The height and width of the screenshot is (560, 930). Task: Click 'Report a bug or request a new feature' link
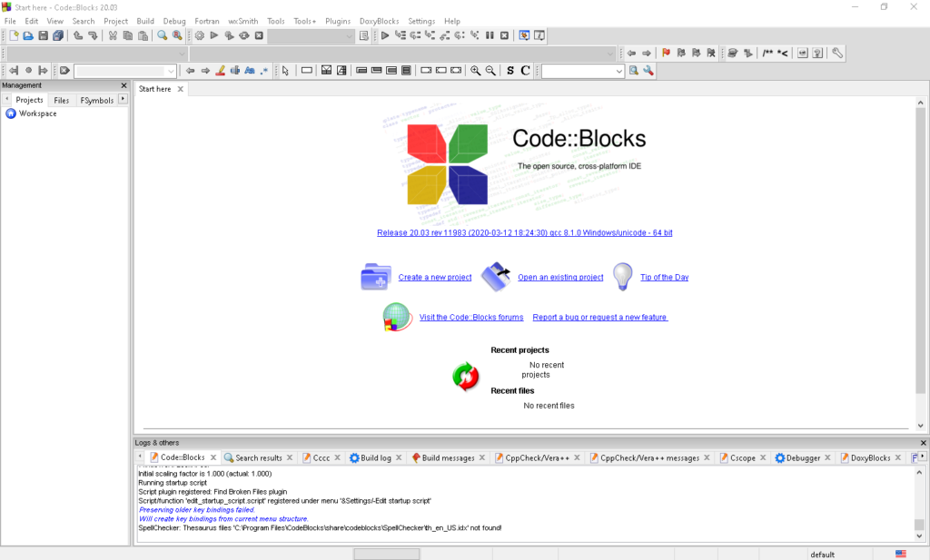[600, 317]
